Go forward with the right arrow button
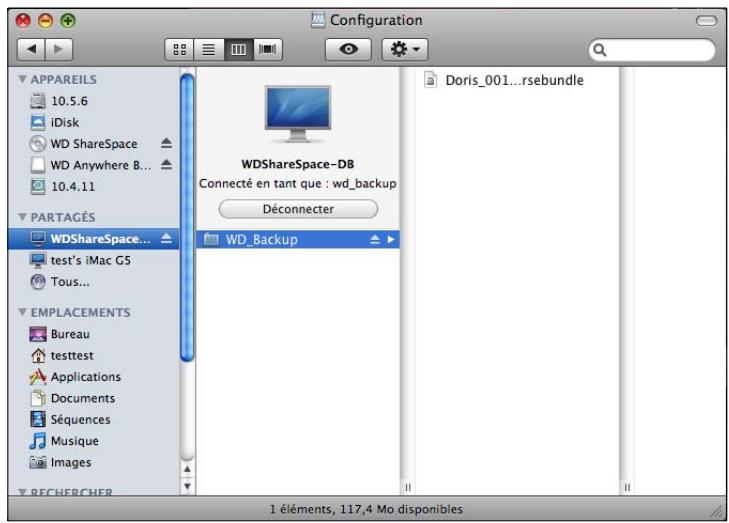Viewport: 729px width, 523px height. [x=59, y=49]
